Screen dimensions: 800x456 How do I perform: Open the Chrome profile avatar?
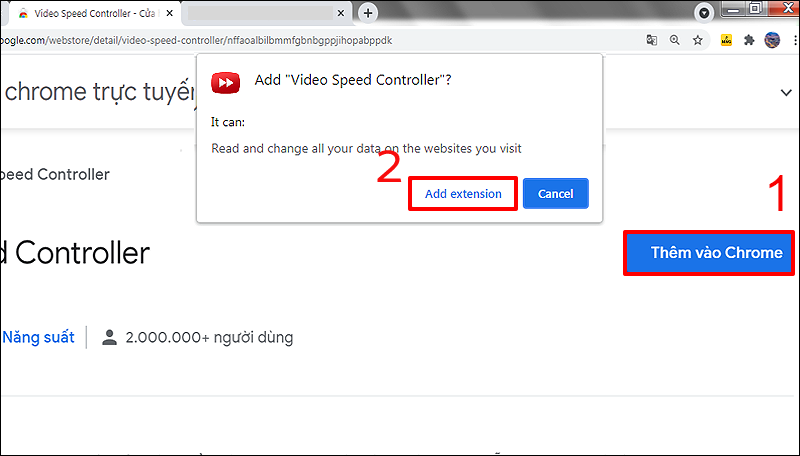pyautogui.click(x=772, y=40)
